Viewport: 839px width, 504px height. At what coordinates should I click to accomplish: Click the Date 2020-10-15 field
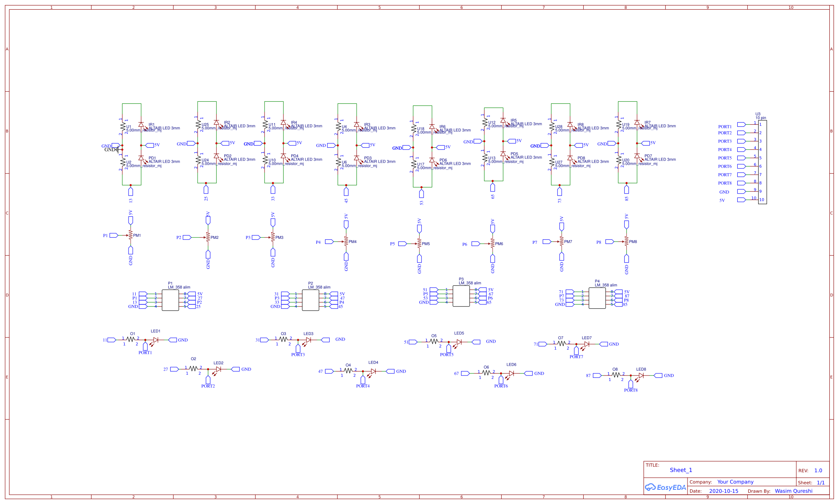[x=724, y=491]
